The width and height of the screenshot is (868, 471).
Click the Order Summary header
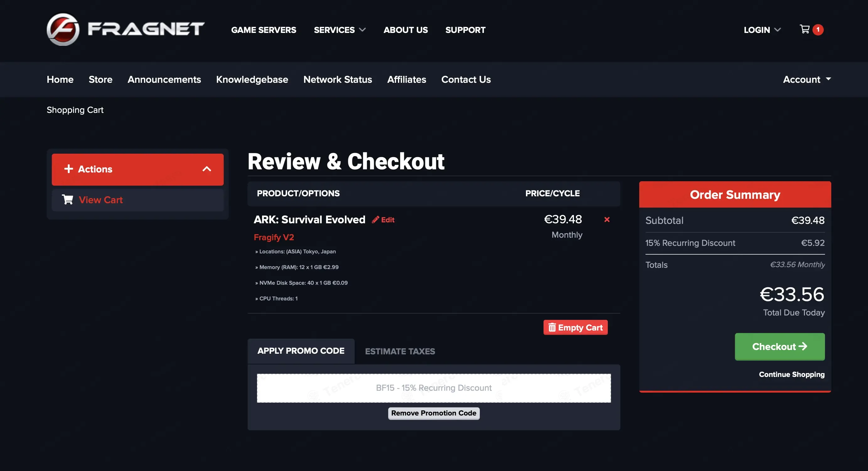[x=735, y=195]
